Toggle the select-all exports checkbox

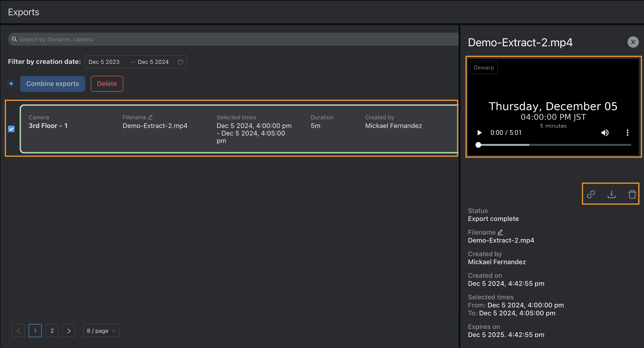point(11,84)
